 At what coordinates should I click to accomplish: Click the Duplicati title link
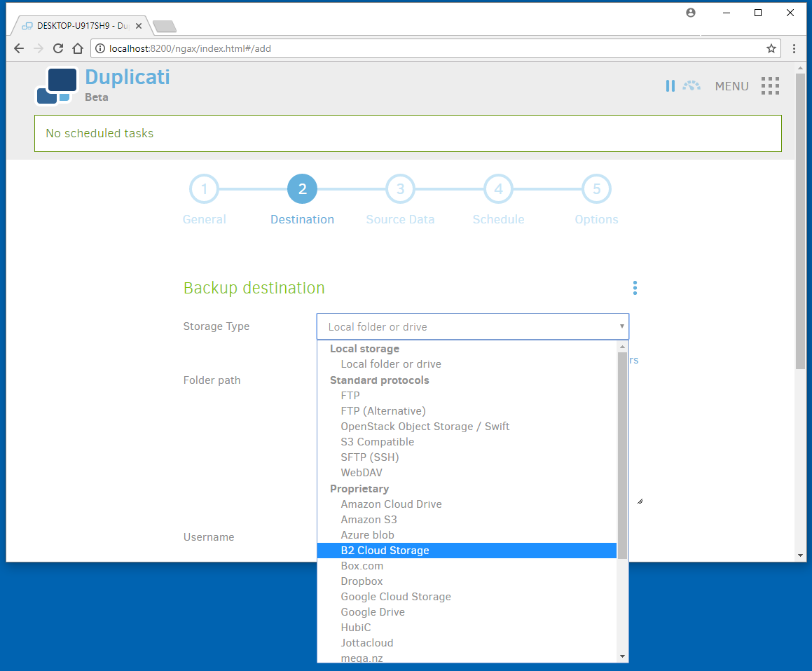128,77
